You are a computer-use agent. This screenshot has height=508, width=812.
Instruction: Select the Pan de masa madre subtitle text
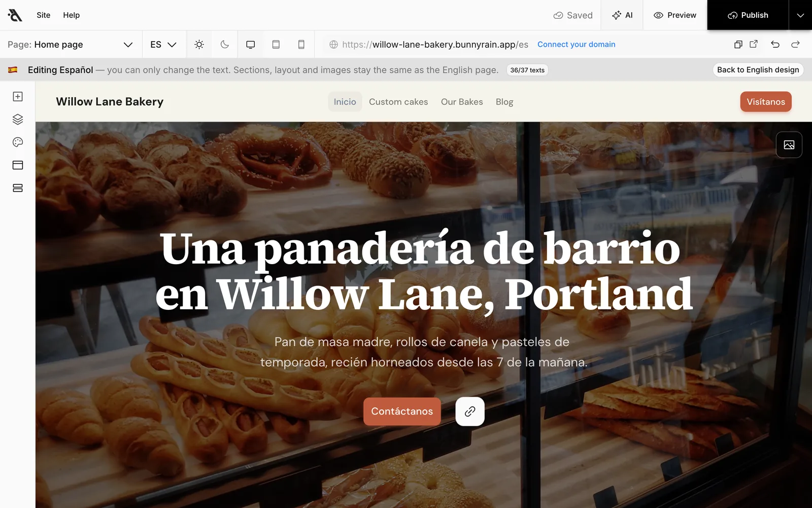[424, 352]
